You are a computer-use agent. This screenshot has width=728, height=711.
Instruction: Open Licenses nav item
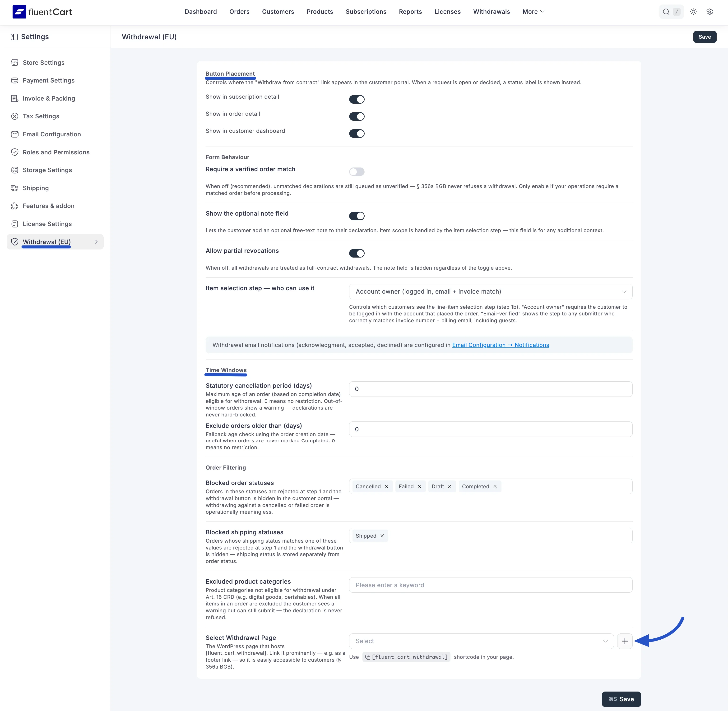(x=447, y=12)
